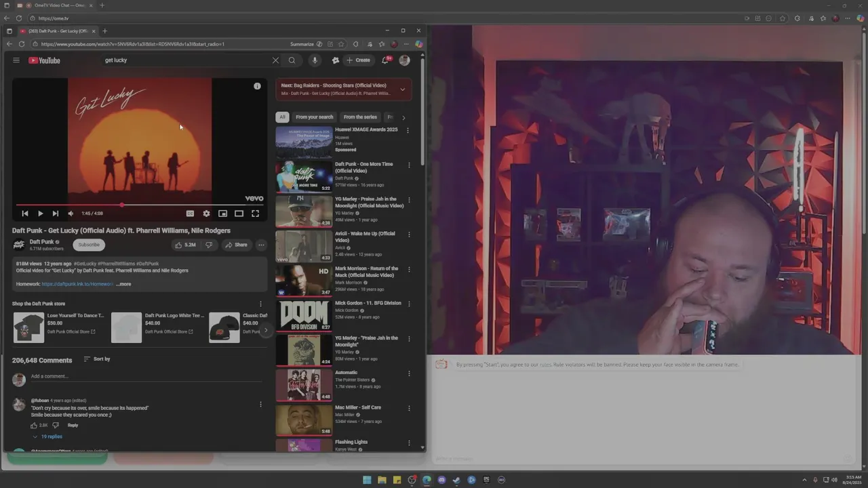Viewport: 868px width, 488px height.
Task: Open the YouTube hamburger guide menu
Action: coord(16,60)
